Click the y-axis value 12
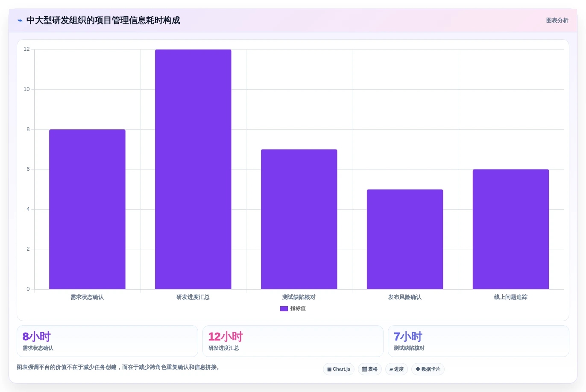 coord(26,49)
